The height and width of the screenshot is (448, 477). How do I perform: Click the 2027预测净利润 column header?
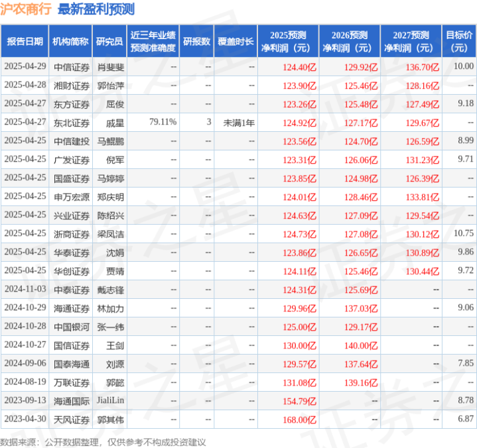411,41
